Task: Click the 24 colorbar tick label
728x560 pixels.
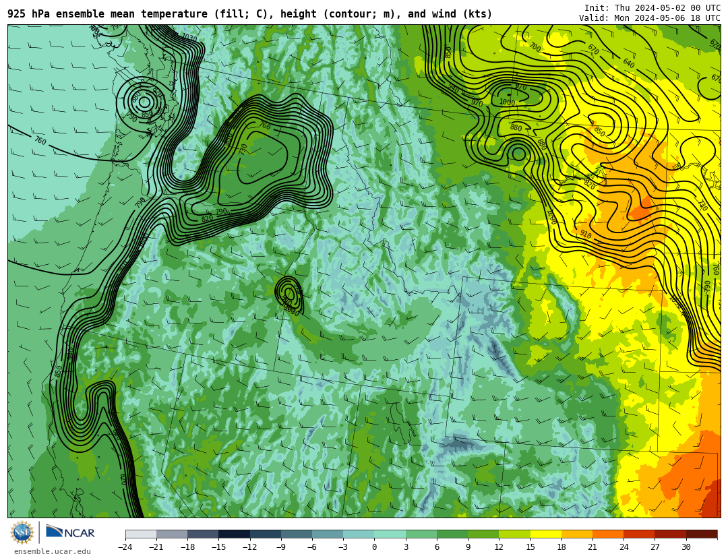Action: (624, 547)
